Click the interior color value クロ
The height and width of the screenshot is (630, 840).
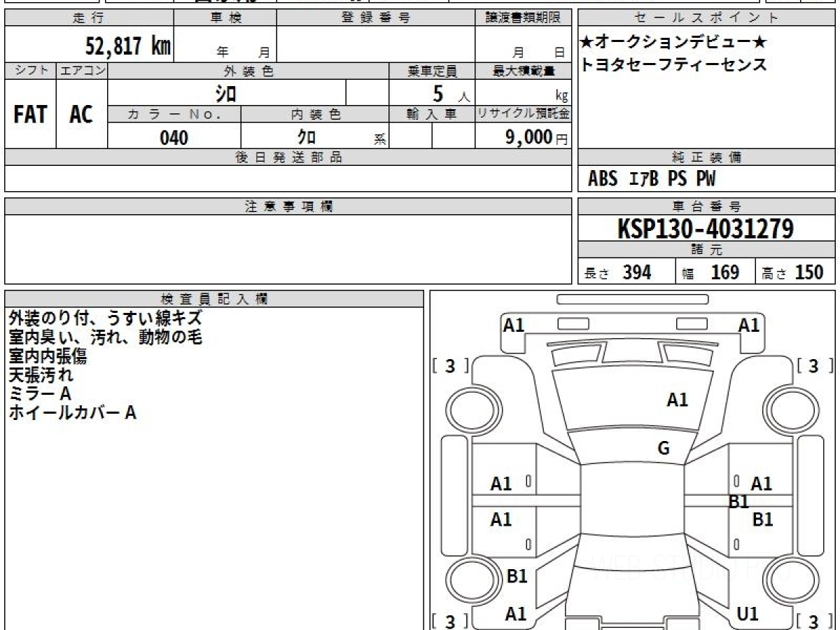tap(306, 137)
